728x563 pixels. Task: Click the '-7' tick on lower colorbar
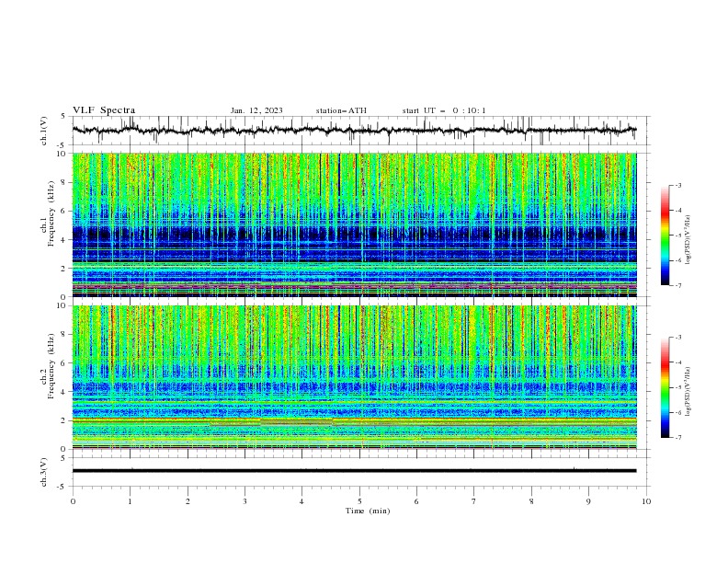[678, 438]
